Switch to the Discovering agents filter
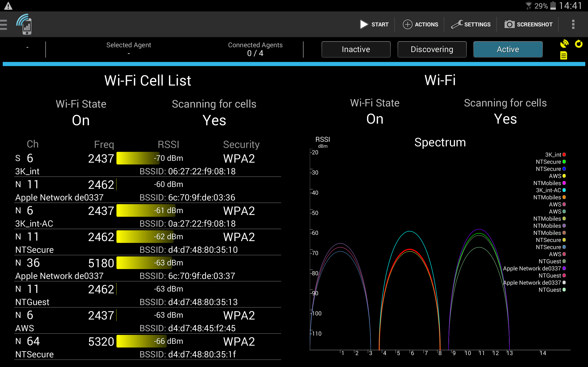Image resolution: width=588 pixels, height=367 pixels. coord(432,49)
